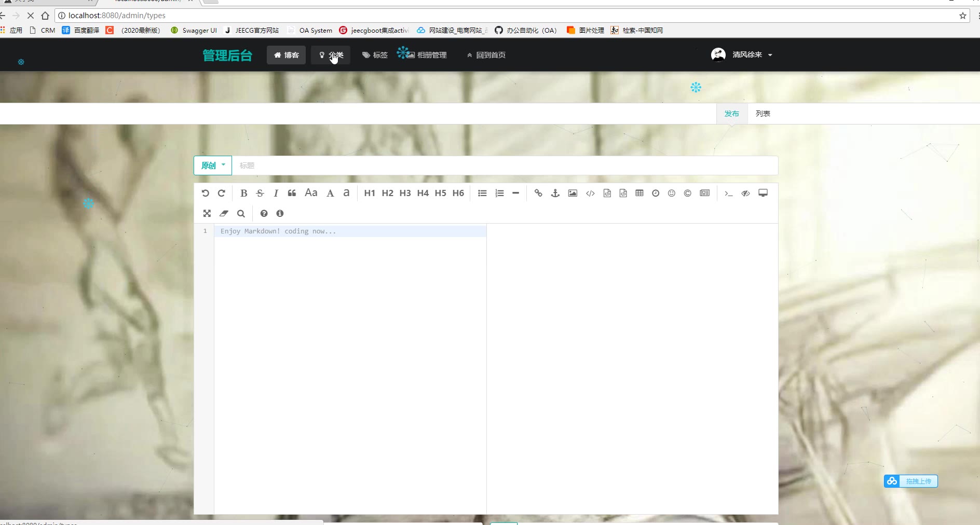Screen dimensions: 980x525
Task: Apply strikethrough formatting
Action: point(260,193)
